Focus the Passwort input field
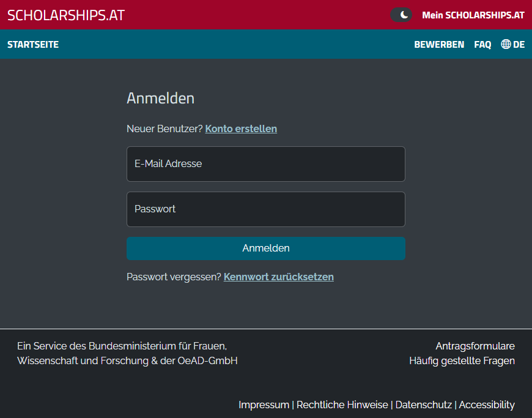532x418 pixels. 265,209
